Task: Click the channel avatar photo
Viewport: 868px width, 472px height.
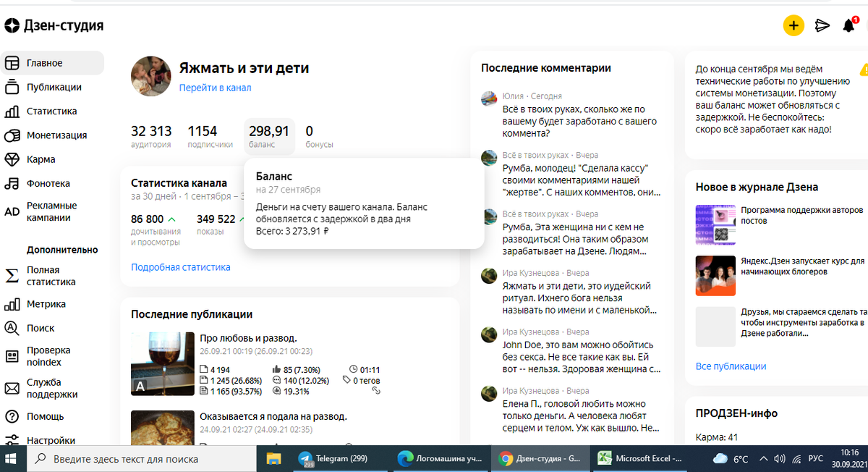Action: (150, 76)
